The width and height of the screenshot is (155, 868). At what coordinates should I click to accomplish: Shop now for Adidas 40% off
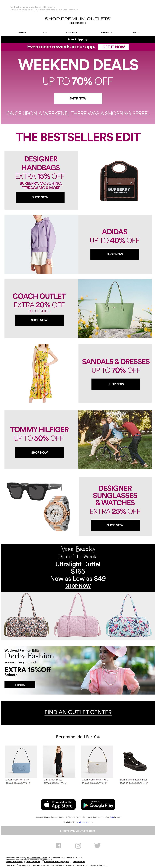pyautogui.click(x=115, y=254)
